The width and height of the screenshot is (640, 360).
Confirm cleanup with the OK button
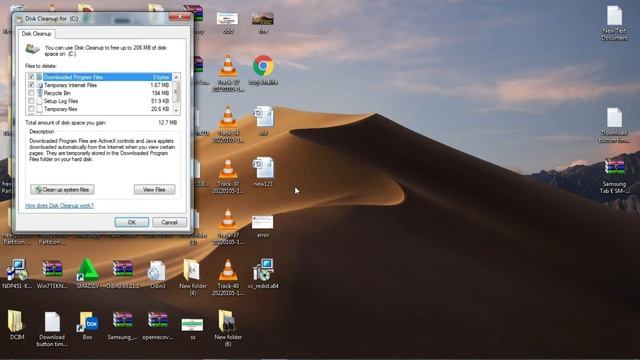click(x=131, y=222)
